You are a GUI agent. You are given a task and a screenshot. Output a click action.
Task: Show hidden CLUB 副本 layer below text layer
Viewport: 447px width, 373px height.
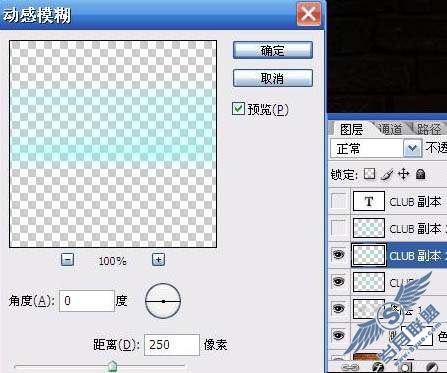(x=339, y=228)
